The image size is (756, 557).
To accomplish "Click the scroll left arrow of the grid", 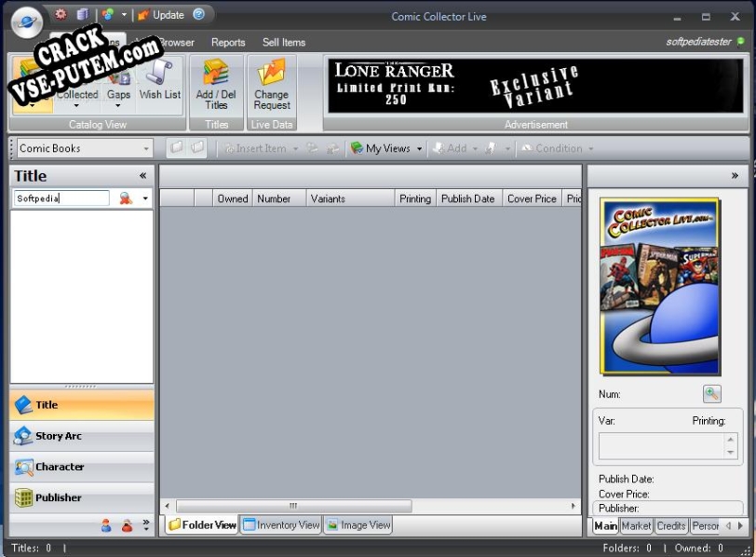I will 167,506.
